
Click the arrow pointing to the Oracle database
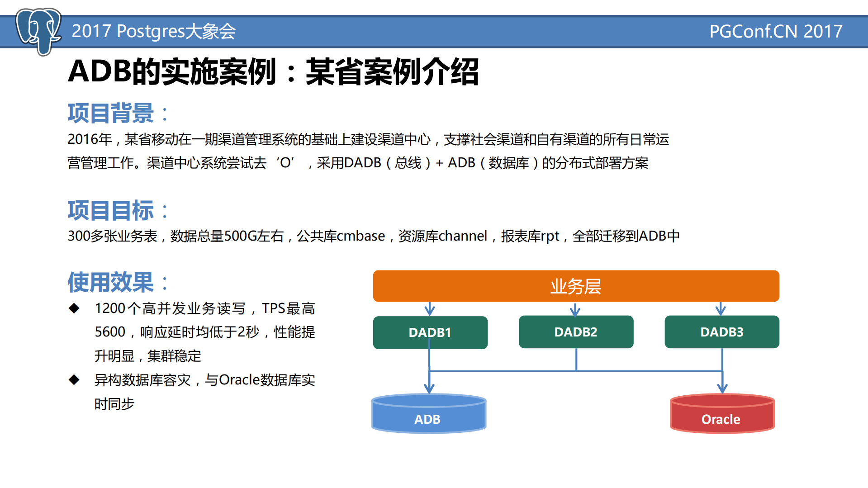coord(721,387)
